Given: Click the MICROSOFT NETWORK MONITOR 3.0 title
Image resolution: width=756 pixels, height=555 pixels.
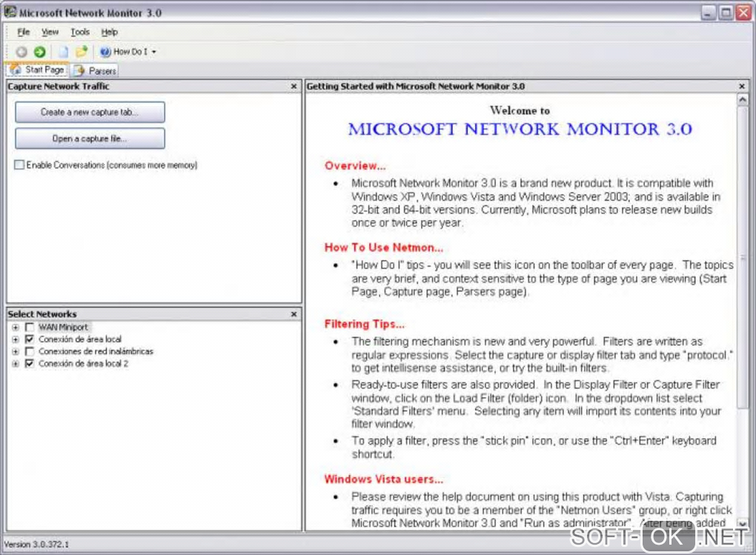Looking at the screenshot, I should [520, 129].
